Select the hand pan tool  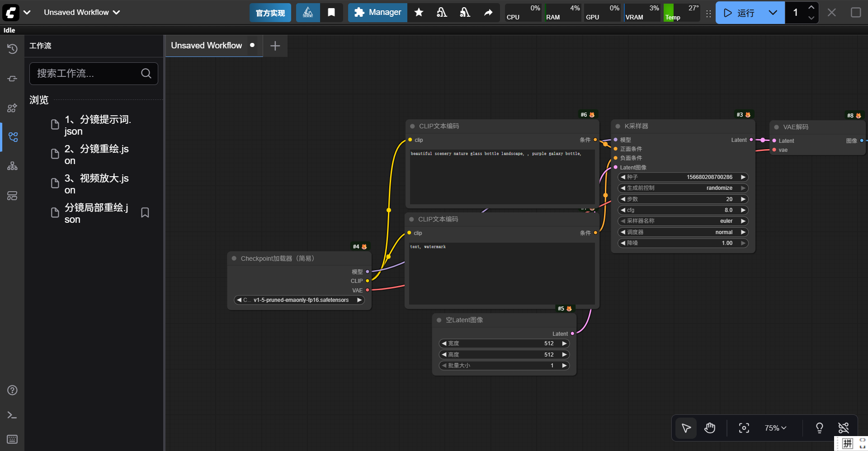pos(710,428)
